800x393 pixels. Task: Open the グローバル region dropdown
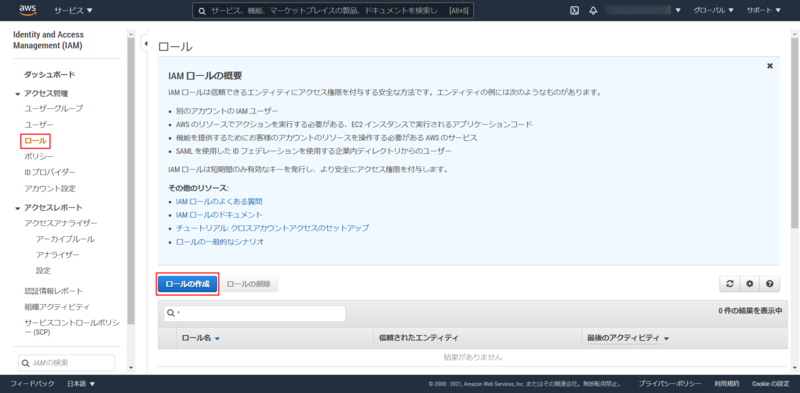point(713,10)
